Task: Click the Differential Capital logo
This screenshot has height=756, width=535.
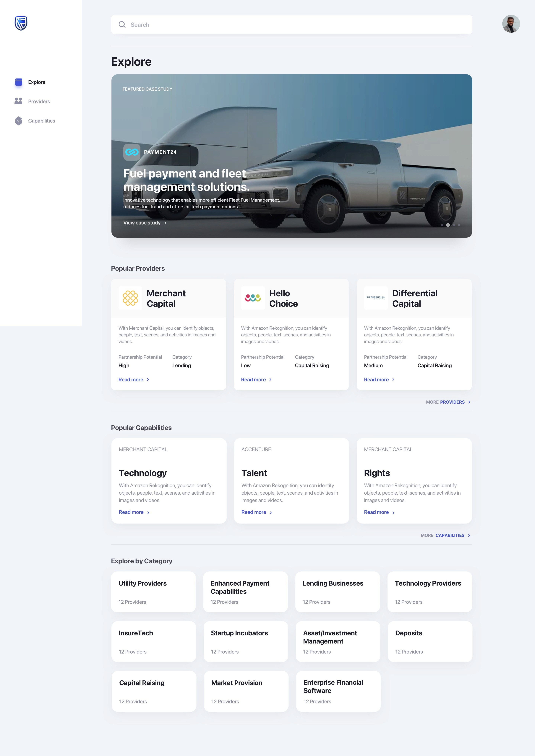Action: (x=376, y=298)
